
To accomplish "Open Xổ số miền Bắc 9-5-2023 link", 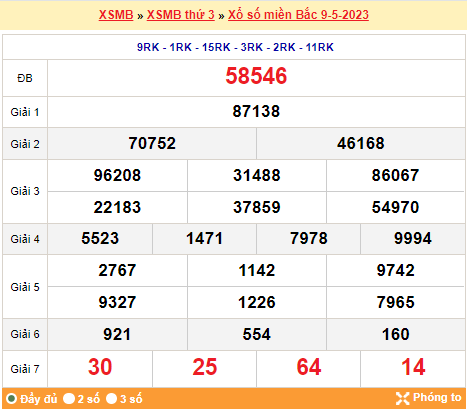I will tap(298, 15).
